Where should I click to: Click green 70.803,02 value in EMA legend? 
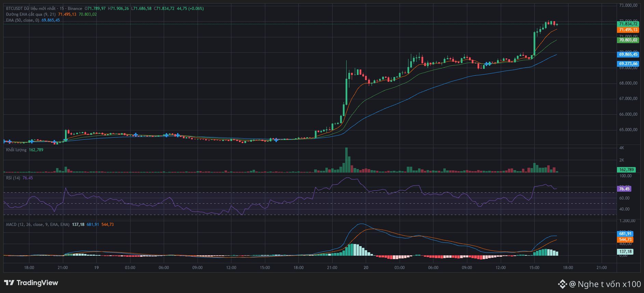point(88,14)
